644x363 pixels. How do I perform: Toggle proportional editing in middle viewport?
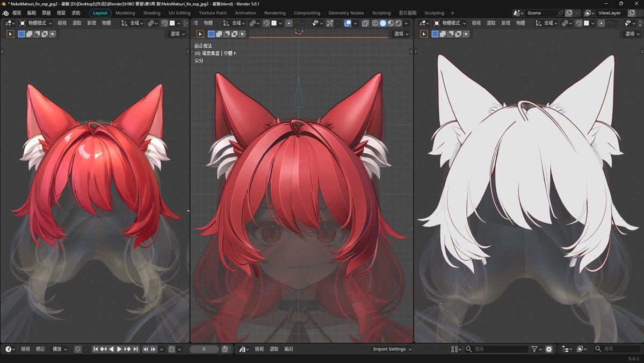click(289, 23)
